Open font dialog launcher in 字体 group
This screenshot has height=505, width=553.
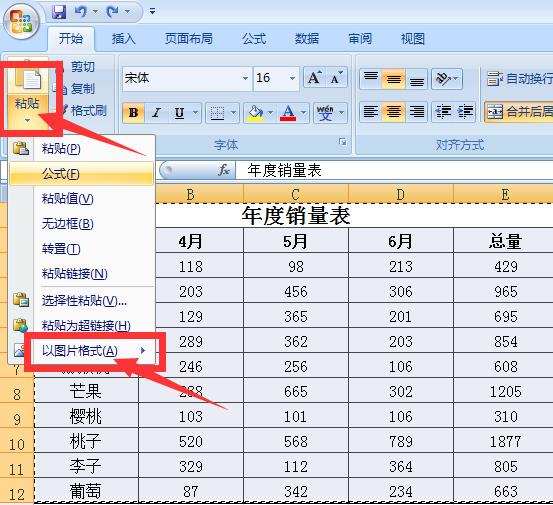[342, 142]
